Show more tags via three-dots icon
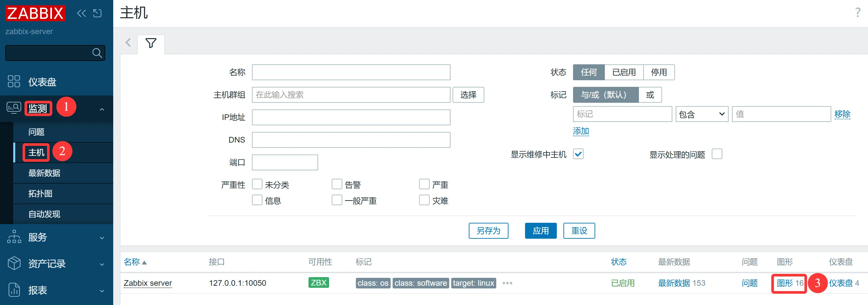This screenshot has width=868, height=305. pos(507,283)
